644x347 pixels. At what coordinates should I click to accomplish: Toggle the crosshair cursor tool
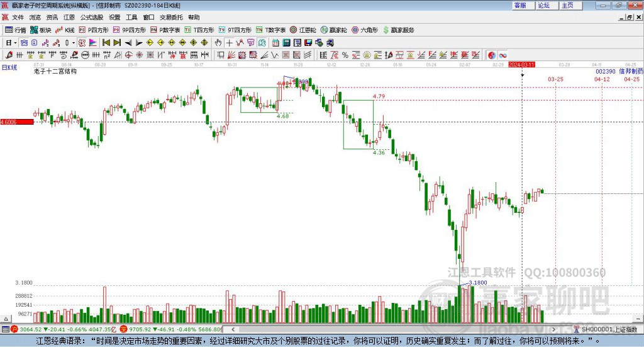point(229,43)
